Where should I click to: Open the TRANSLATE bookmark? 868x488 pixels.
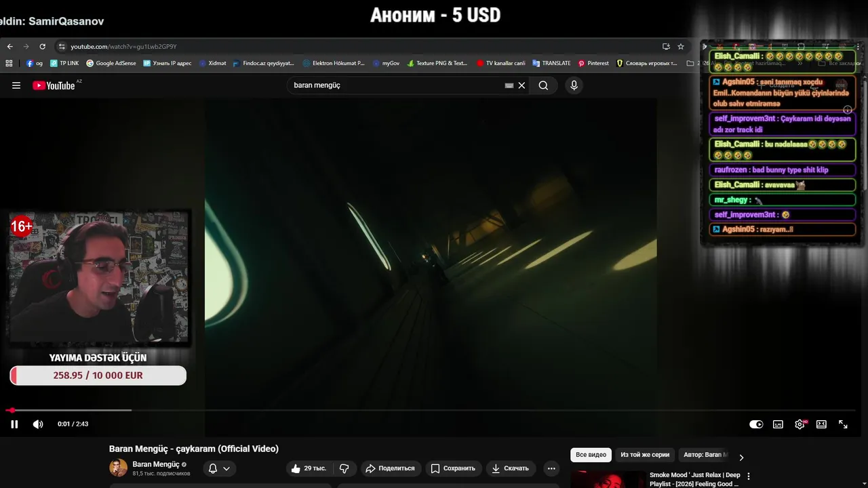(x=551, y=63)
